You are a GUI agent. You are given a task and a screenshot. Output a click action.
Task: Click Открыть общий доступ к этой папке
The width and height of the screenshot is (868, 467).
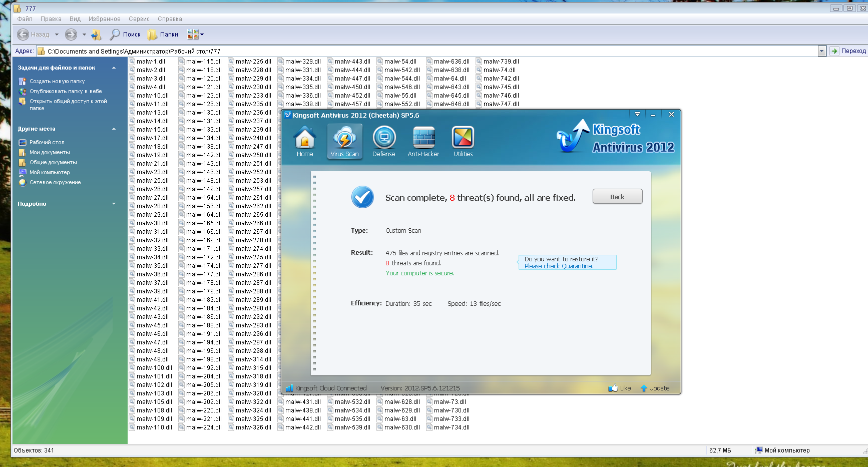(68, 105)
